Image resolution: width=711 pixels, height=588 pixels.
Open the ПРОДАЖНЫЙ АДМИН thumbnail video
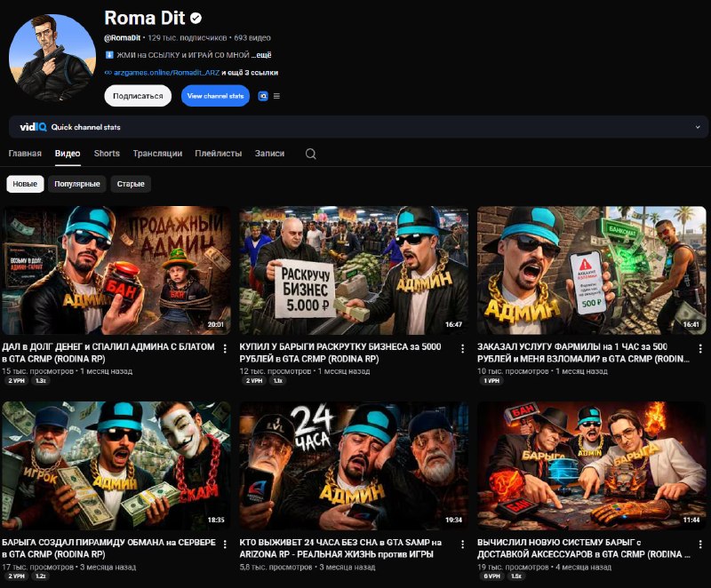pos(116,270)
